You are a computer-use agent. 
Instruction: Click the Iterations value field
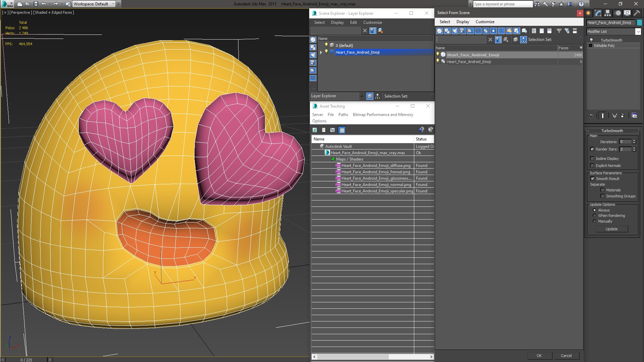625,142
